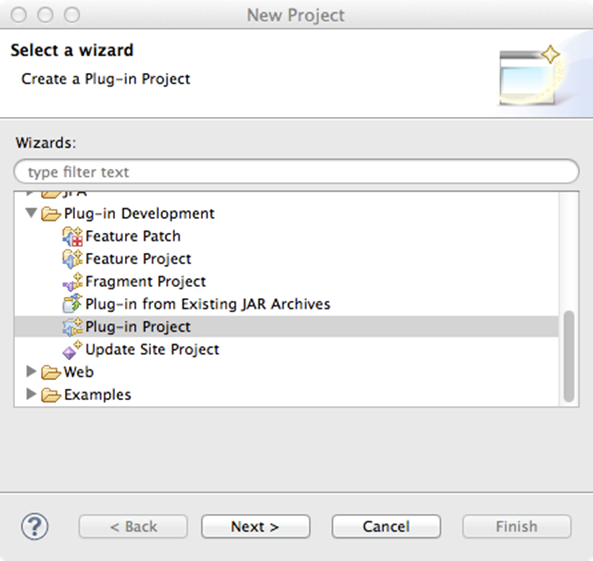Click the Fragment Project icon
Viewport: 593px width, 561px height.
pyautogui.click(x=72, y=282)
